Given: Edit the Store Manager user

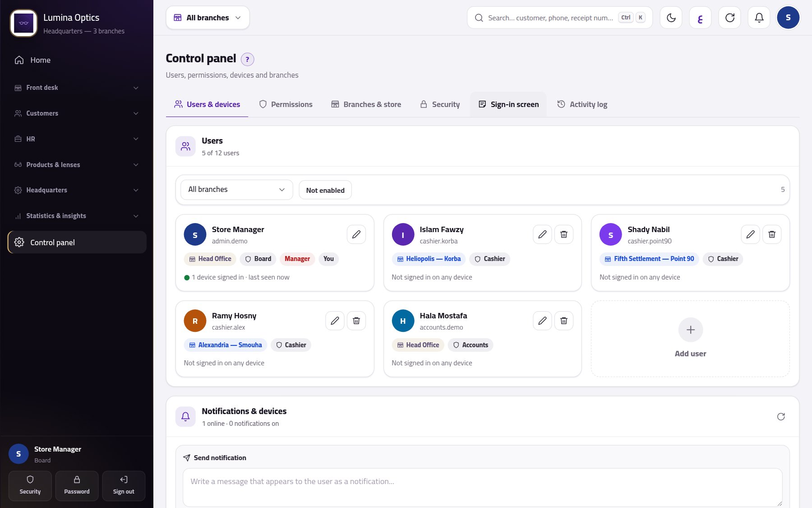Looking at the screenshot, I should click(356, 234).
